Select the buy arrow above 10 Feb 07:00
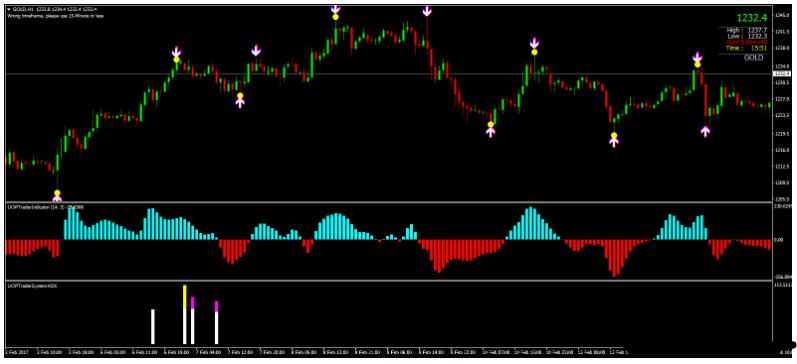Image resolution: width=797 pixels, height=364 pixels. point(491,132)
